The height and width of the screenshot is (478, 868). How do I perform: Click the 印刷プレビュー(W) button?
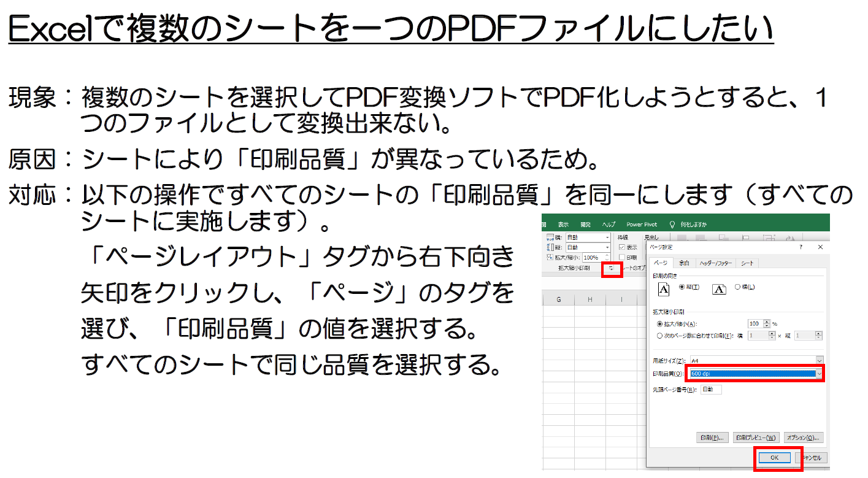coord(756,438)
